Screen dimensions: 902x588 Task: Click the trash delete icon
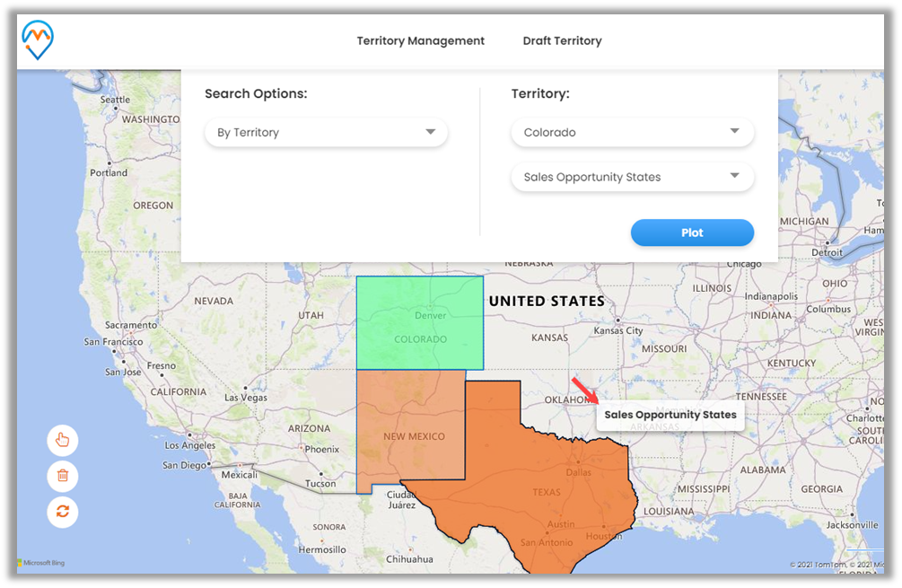63,476
